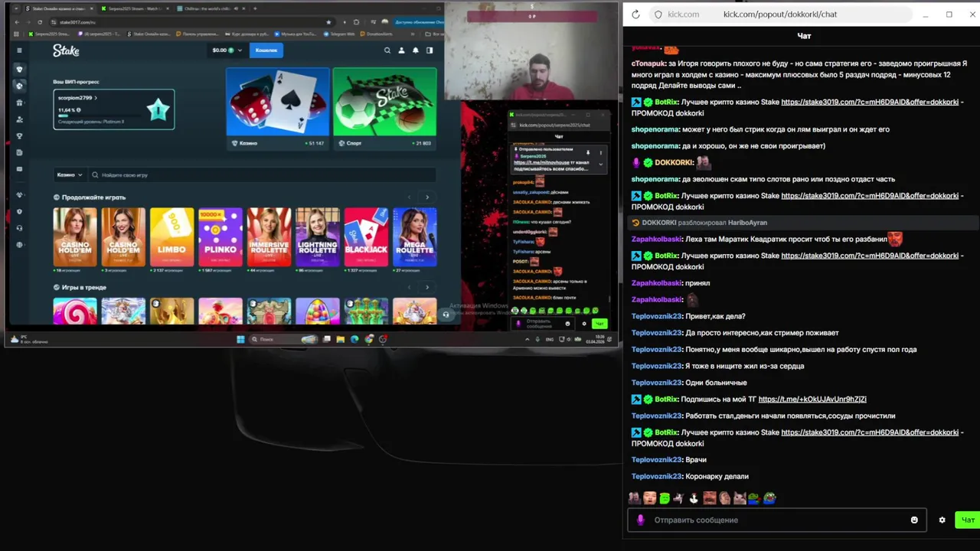Open the Stake user profile icon
The height and width of the screenshot is (551, 980).
[x=401, y=51]
